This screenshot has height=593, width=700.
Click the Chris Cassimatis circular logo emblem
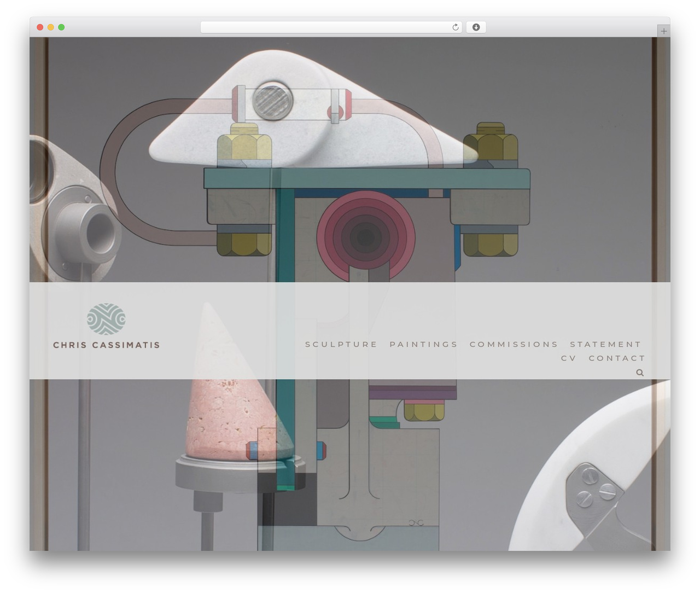[106, 319]
